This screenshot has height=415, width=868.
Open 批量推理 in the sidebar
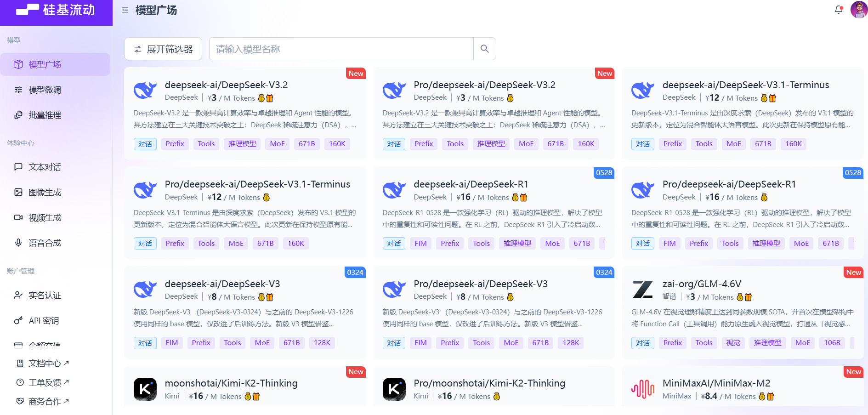45,115
